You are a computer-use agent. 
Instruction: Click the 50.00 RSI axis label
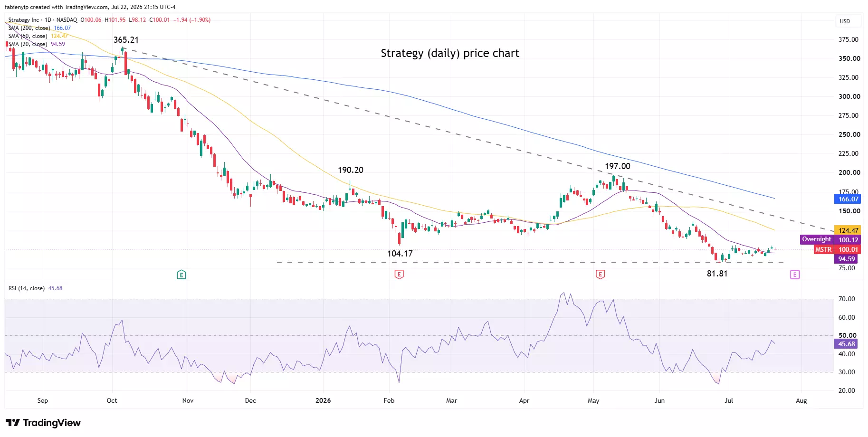(x=848, y=335)
